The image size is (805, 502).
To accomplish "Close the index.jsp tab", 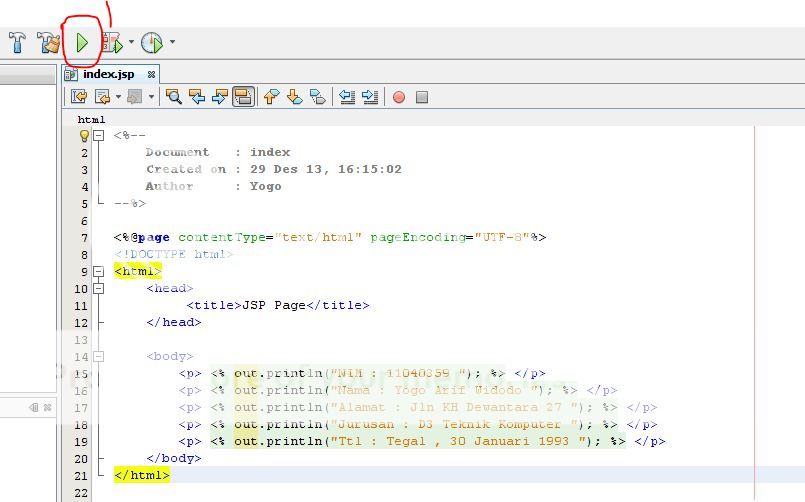I will (151, 74).
